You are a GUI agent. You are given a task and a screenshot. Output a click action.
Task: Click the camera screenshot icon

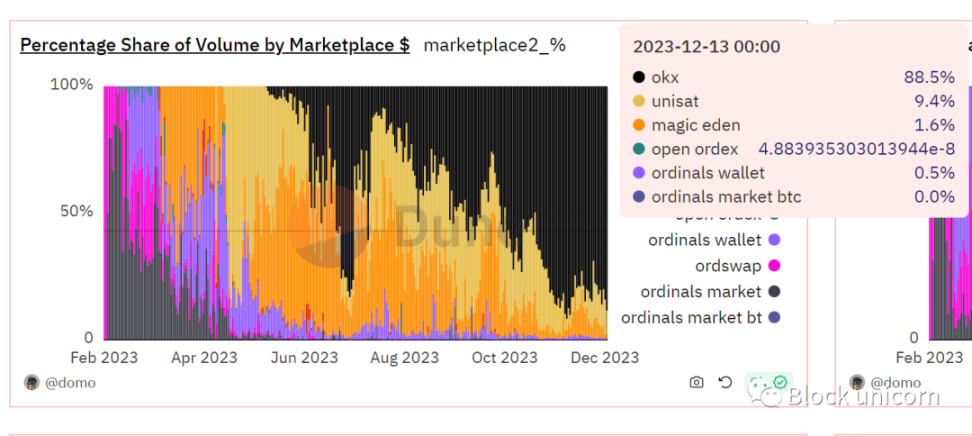(696, 382)
